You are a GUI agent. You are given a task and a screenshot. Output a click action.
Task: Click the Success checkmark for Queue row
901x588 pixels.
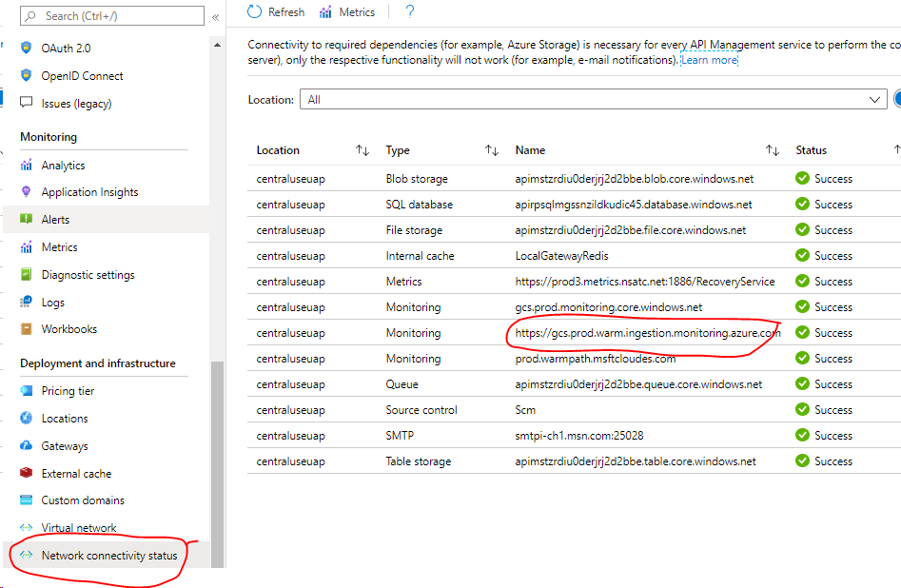point(802,384)
